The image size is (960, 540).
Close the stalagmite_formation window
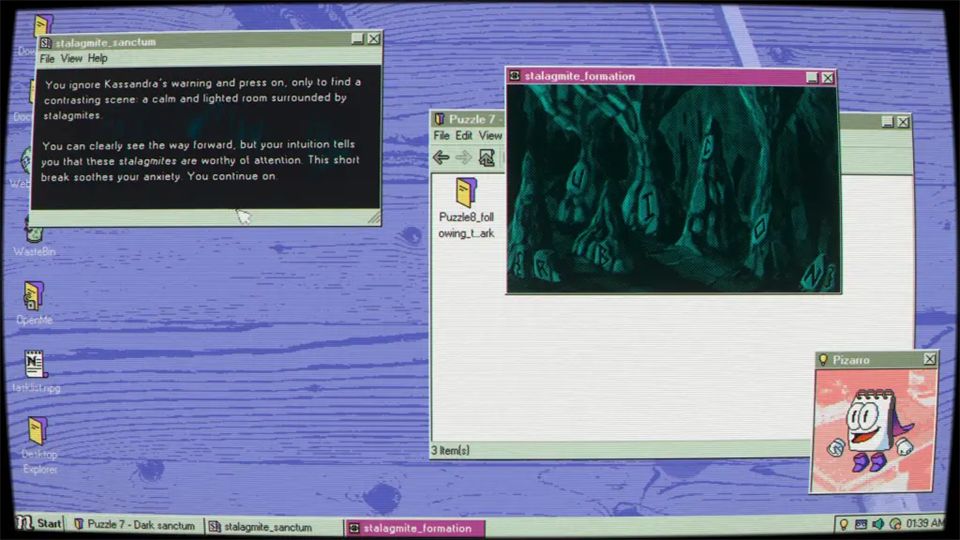[x=828, y=78]
